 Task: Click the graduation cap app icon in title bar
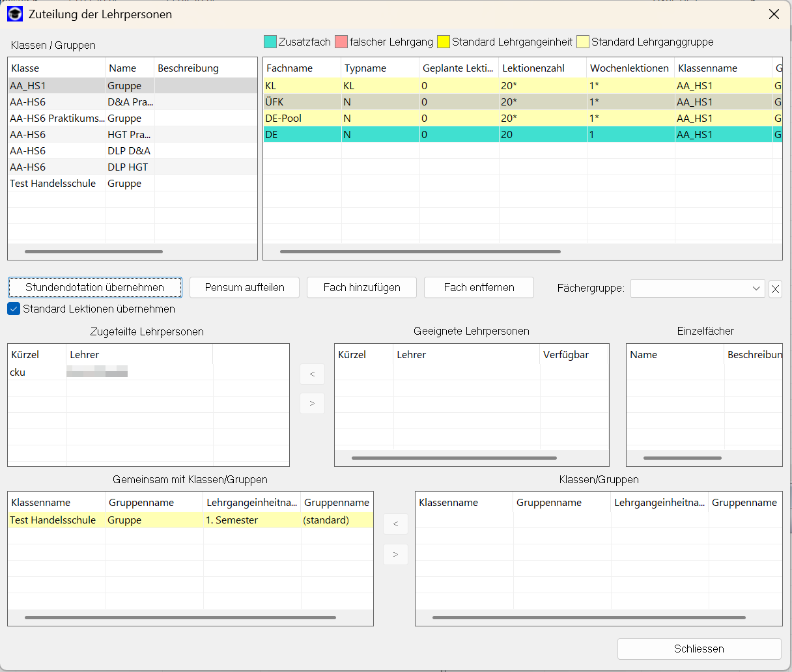15,14
